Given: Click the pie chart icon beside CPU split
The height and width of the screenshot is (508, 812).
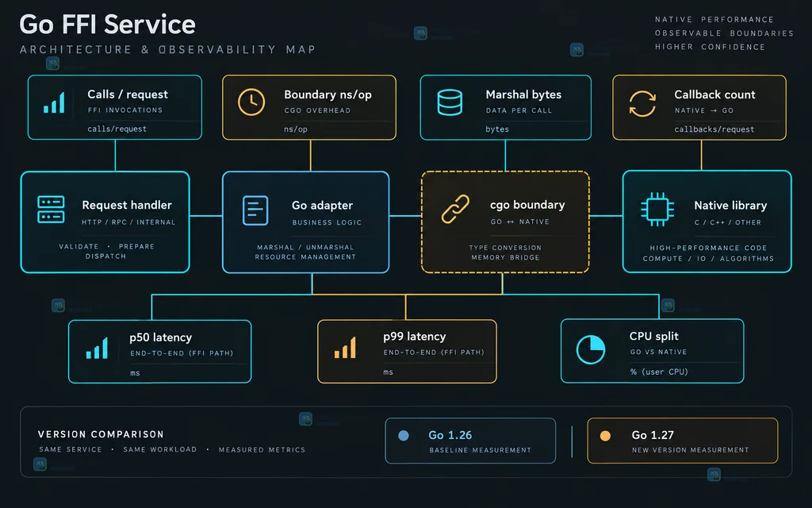Looking at the screenshot, I should 590,350.
